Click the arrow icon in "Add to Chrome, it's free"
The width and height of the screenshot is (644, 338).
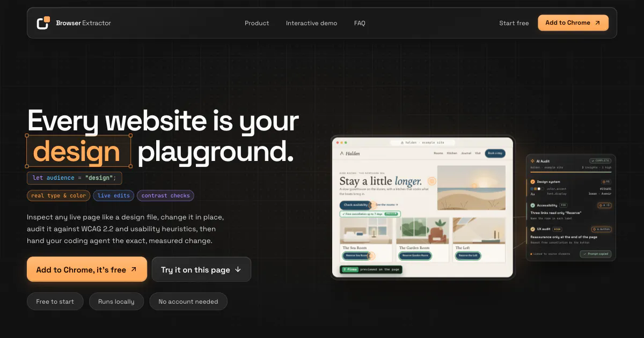pyautogui.click(x=134, y=269)
